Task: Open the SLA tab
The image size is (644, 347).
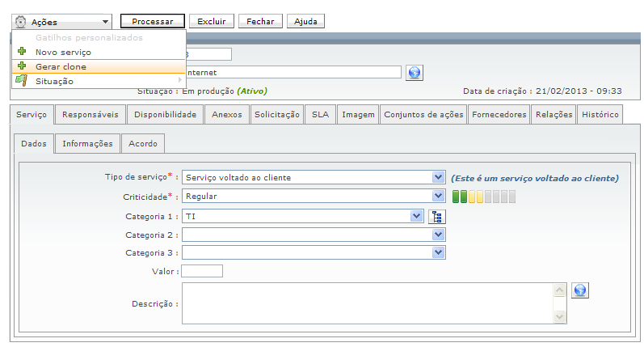Action: (320, 115)
